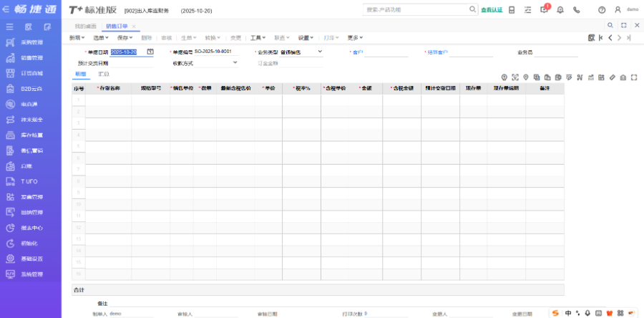Open the help question mark icon
The width and height of the screenshot is (644, 318).
[601, 10]
